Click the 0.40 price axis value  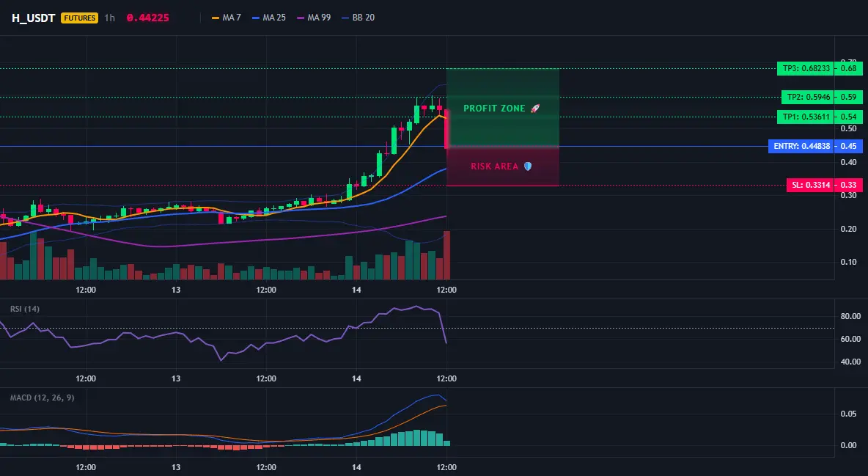point(849,162)
